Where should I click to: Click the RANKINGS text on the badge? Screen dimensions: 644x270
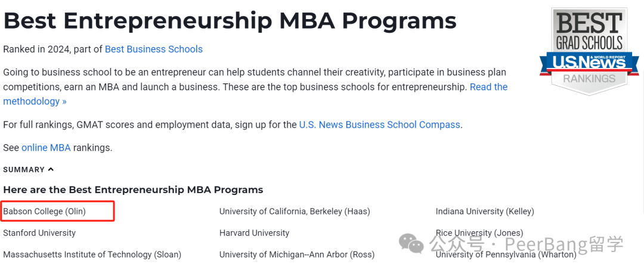pos(589,78)
